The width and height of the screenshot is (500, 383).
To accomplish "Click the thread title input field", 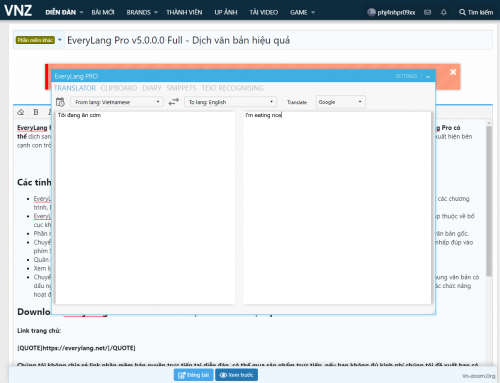I will click(278, 40).
